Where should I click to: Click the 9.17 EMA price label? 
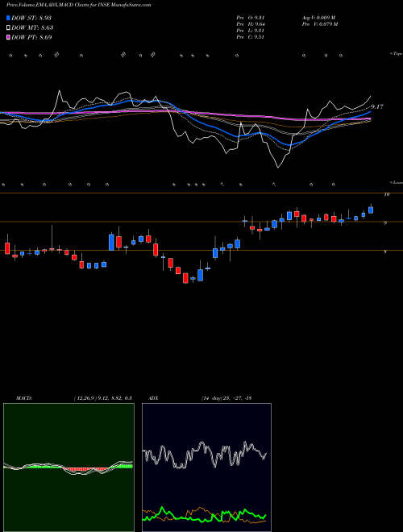(377, 107)
